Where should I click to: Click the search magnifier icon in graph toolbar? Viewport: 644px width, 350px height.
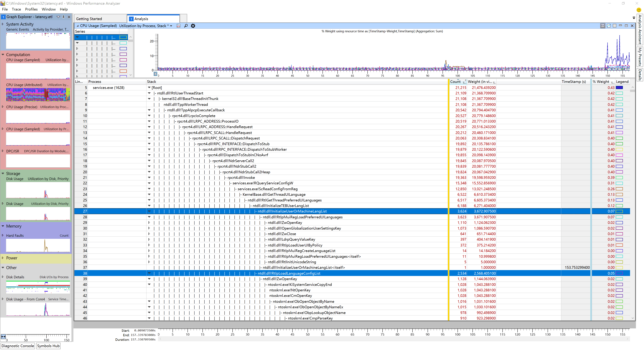tap(186, 26)
